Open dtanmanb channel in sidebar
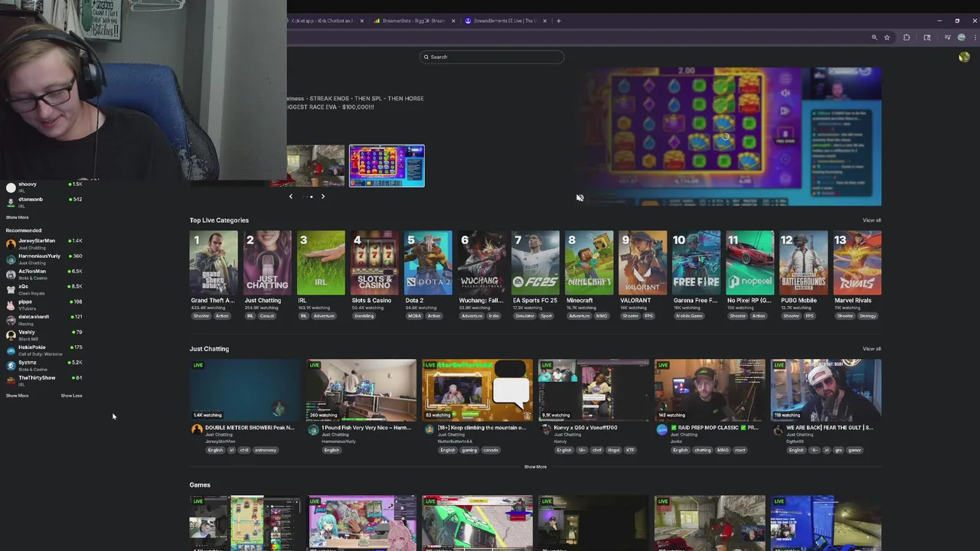Viewport: 980px width, 551px height. [x=44, y=202]
